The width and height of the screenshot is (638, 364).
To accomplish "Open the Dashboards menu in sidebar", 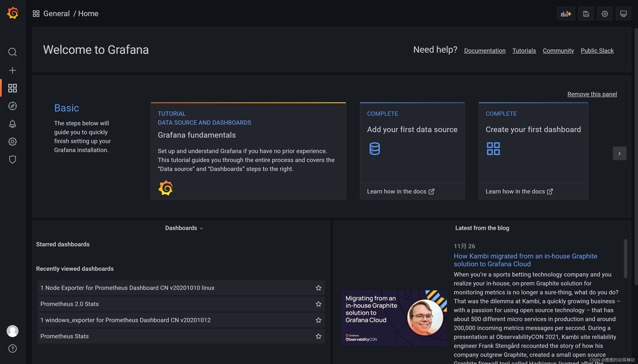I will (12, 88).
